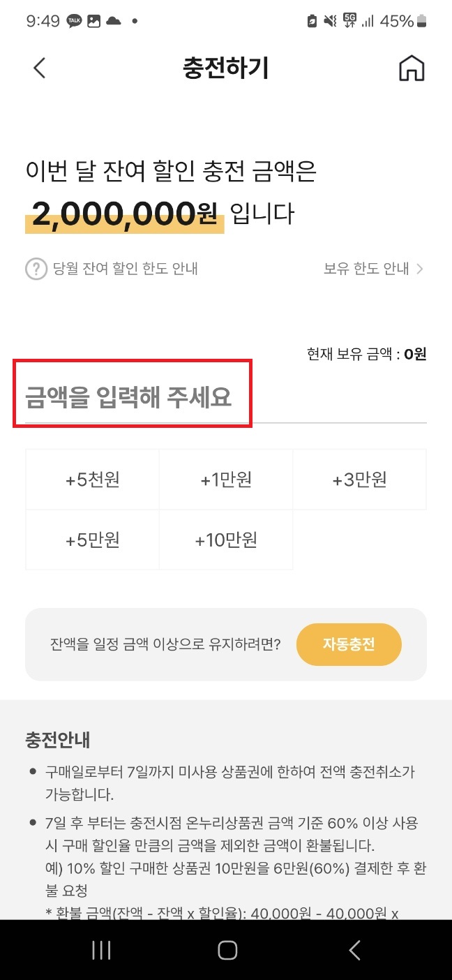Open recent apps from the navigation bar
452x980 pixels.
click(101, 949)
